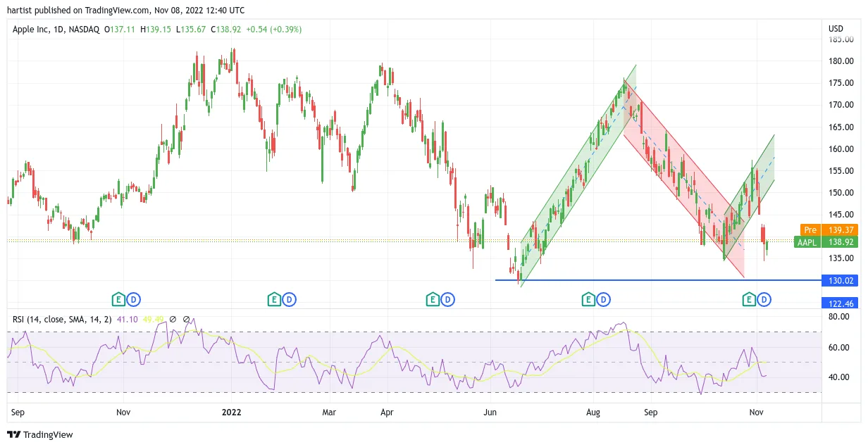Click the green AAPL 138.92 price label

coord(826,242)
